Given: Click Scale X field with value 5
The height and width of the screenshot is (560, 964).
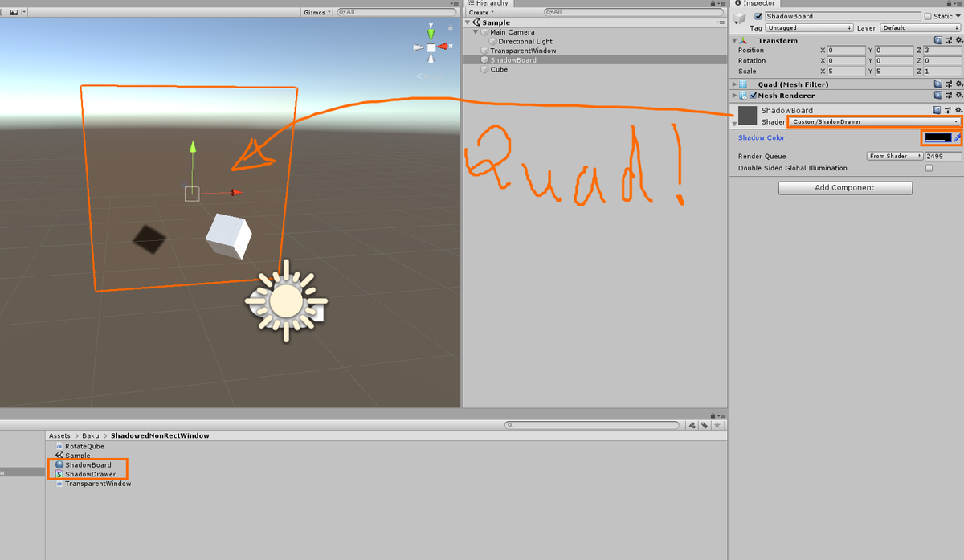Looking at the screenshot, I should [x=847, y=71].
